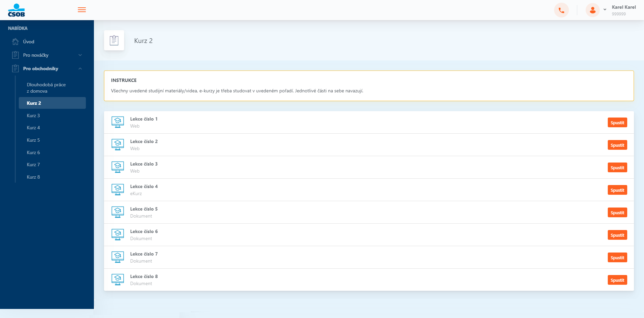Open Kurz 8 in sidebar
This screenshot has width=644, height=318.
click(x=33, y=177)
